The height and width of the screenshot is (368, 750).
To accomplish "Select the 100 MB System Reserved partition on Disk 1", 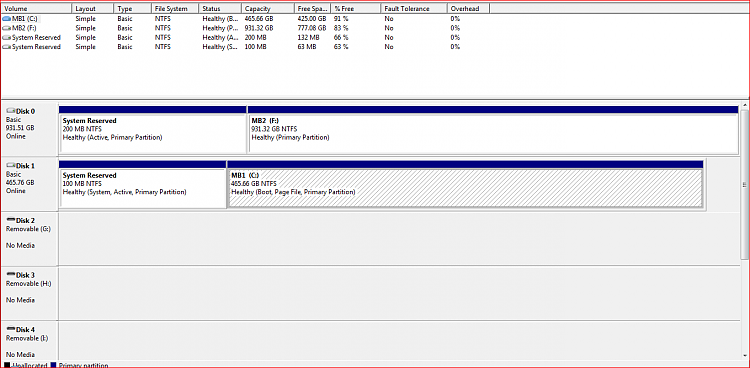I will coord(143,184).
